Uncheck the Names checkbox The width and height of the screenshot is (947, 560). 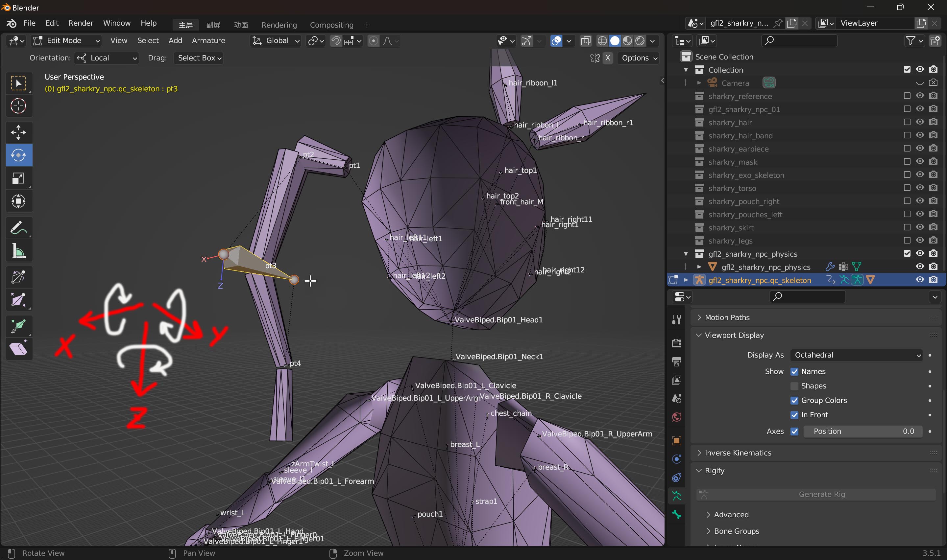click(x=794, y=371)
